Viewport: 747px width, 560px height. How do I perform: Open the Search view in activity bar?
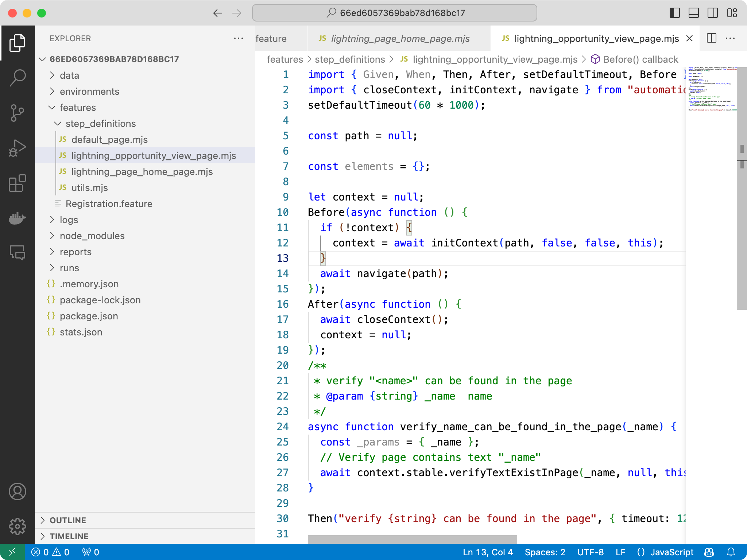pos(17,78)
